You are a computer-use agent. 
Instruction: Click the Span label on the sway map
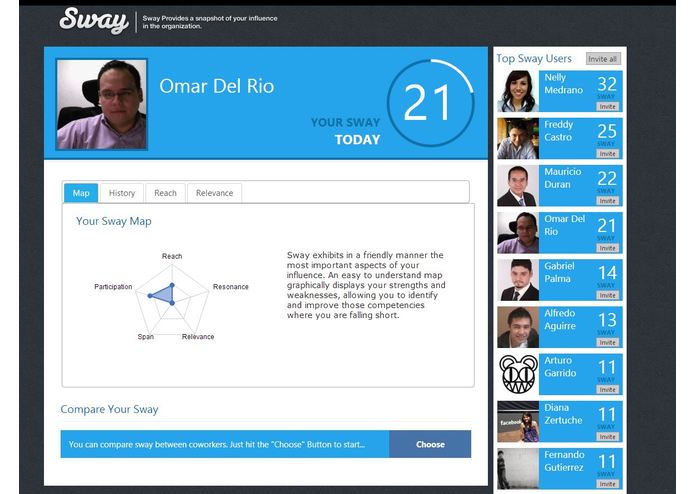pyautogui.click(x=145, y=337)
